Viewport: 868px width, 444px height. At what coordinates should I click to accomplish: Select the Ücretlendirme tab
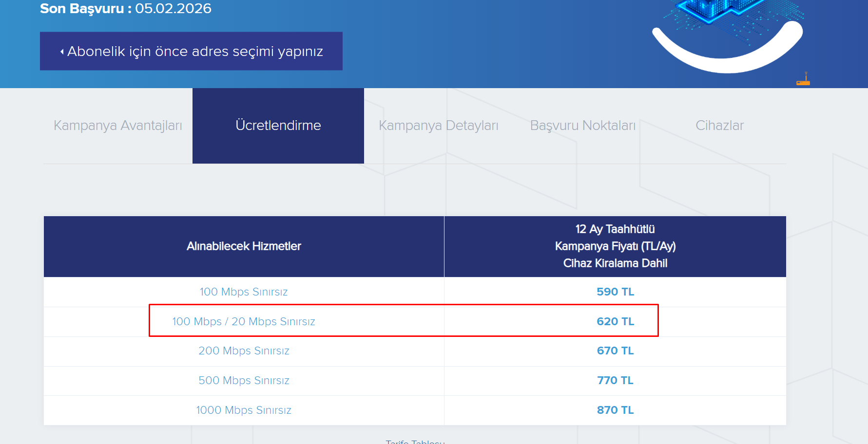click(278, 126)
